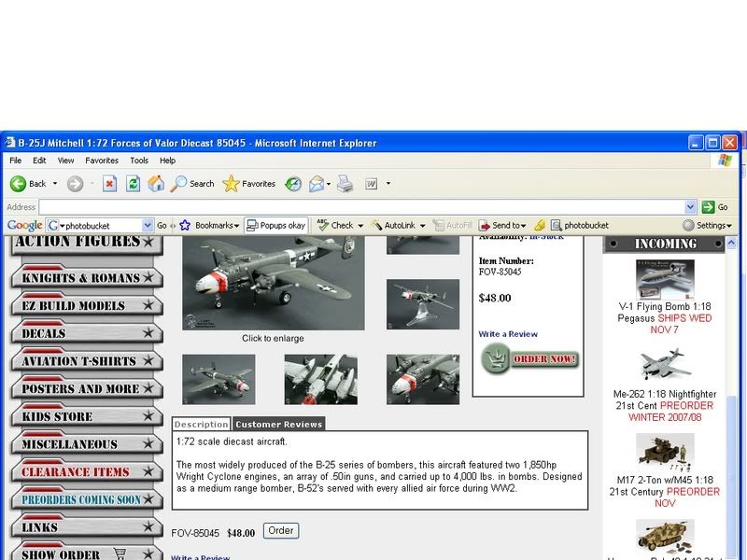Expand the Back button history dropdown
This screenshot has width=747, height=560.
[55, 184]
